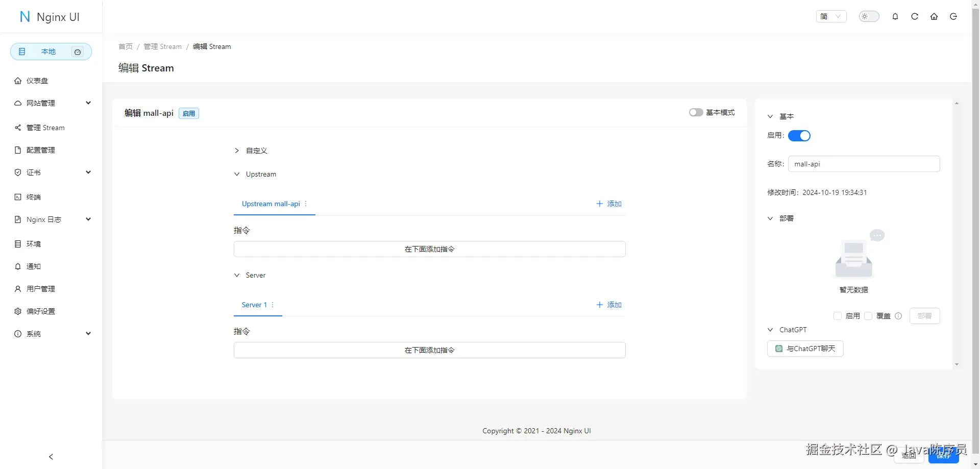Click the 本地 environment selector

pyautogui.click(x=51, y=52)
